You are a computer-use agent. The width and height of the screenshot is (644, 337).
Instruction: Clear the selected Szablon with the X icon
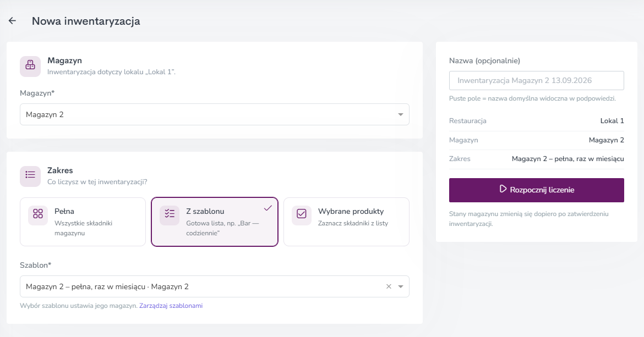389,286
